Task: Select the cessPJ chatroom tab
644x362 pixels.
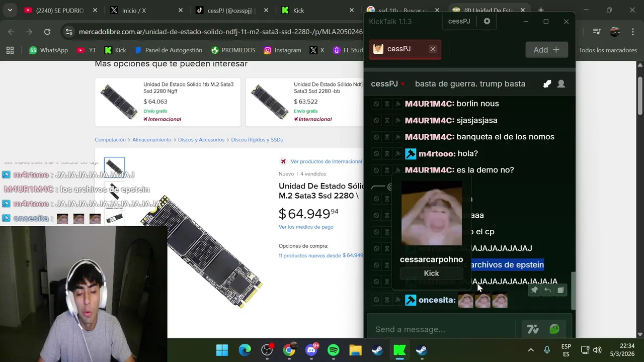Action: click(405, 49)
